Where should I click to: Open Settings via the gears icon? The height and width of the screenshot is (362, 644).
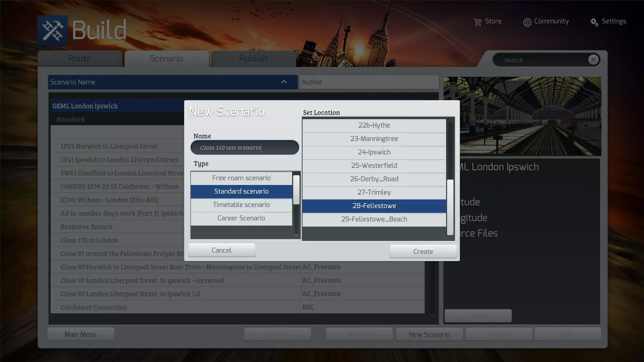tap(594, 22)
